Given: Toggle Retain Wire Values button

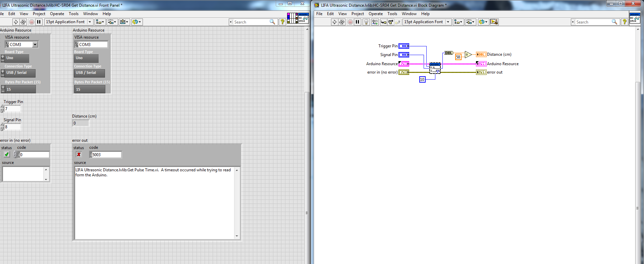Looking at the screenshot, I should tap(375, 22).
